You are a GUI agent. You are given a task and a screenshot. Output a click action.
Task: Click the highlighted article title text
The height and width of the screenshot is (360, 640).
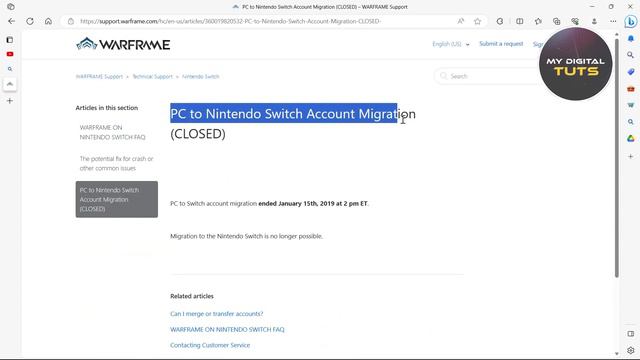(284, 113)
